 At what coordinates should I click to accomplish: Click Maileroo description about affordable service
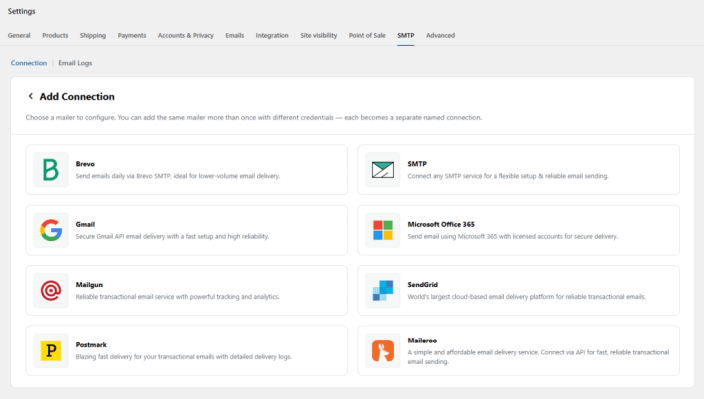(x=538, y=357)
